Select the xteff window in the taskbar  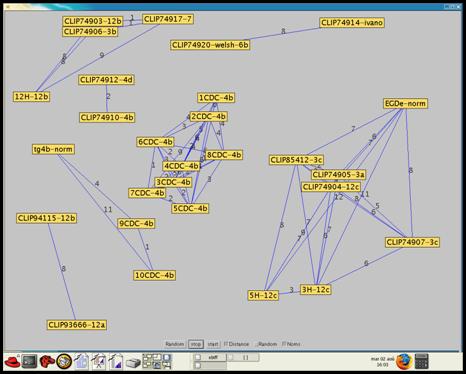click(x=210, y=357)
